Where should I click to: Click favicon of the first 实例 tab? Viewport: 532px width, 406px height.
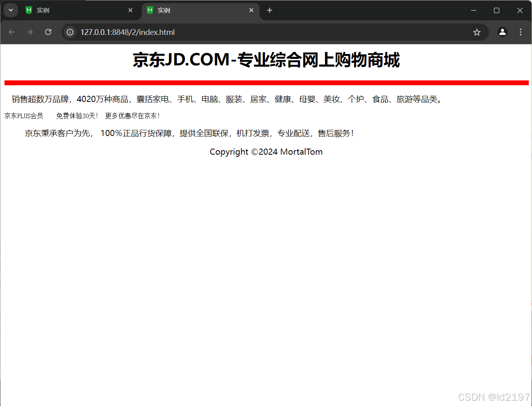29,10
